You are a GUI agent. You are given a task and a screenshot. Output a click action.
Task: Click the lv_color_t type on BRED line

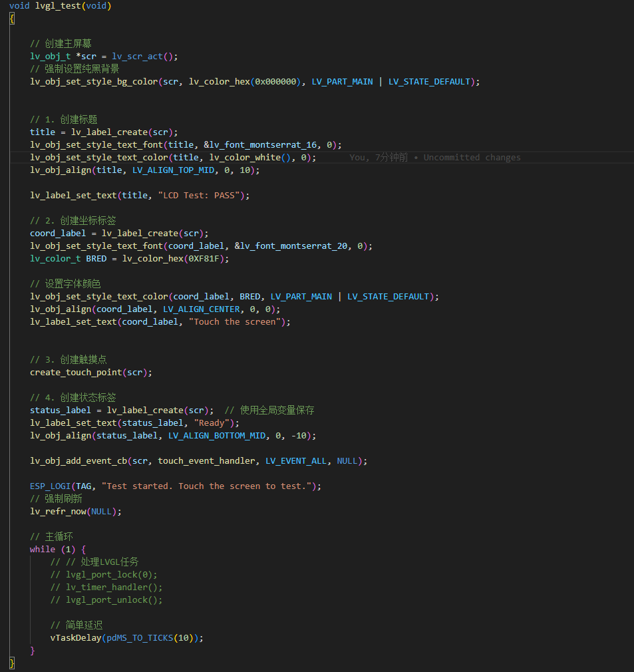(55, 259)
